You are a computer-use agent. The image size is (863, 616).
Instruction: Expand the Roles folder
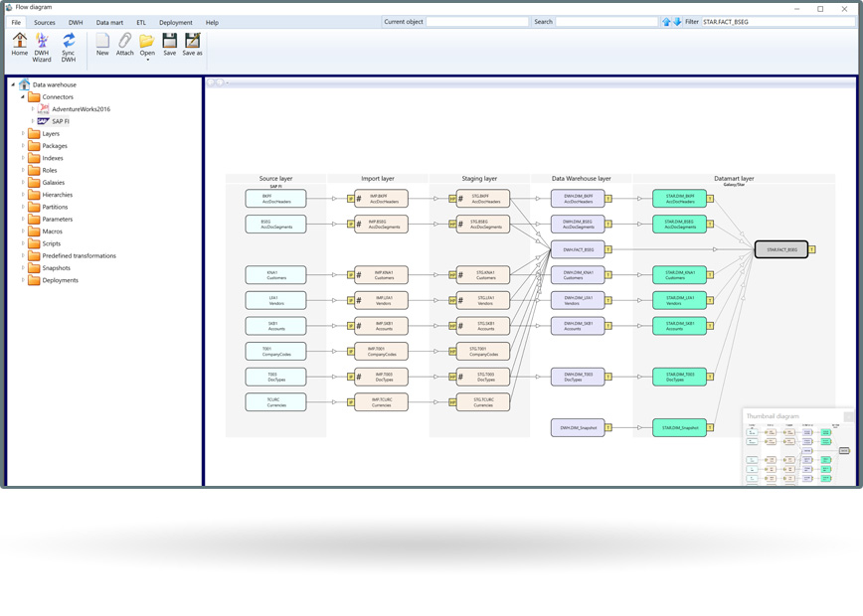(23, 170)
